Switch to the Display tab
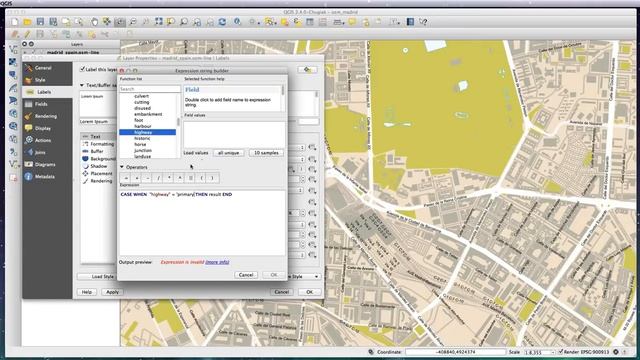The height and width of the screenshot is (360, 640). pos(47,128)
